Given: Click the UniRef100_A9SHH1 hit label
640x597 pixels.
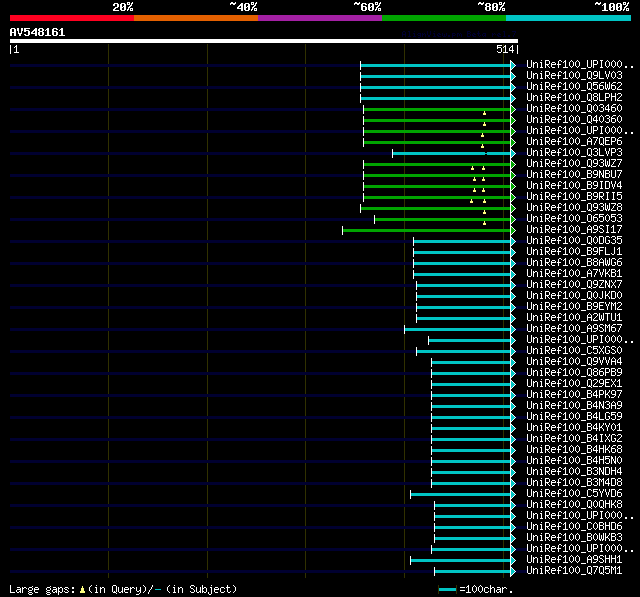Looking at the screenshot, I should click(x=574, y=559).
